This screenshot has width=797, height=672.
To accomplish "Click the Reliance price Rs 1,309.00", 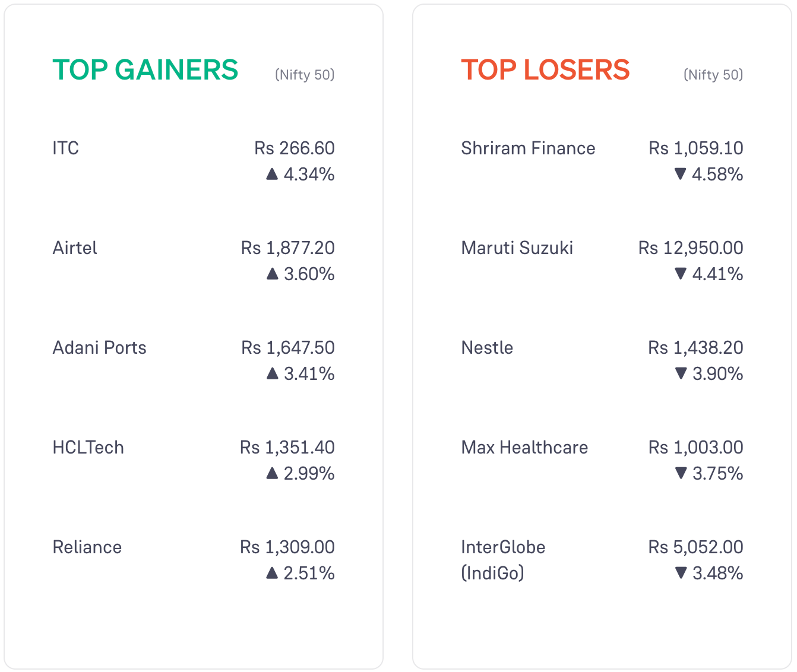I will (x=287, y=547).
